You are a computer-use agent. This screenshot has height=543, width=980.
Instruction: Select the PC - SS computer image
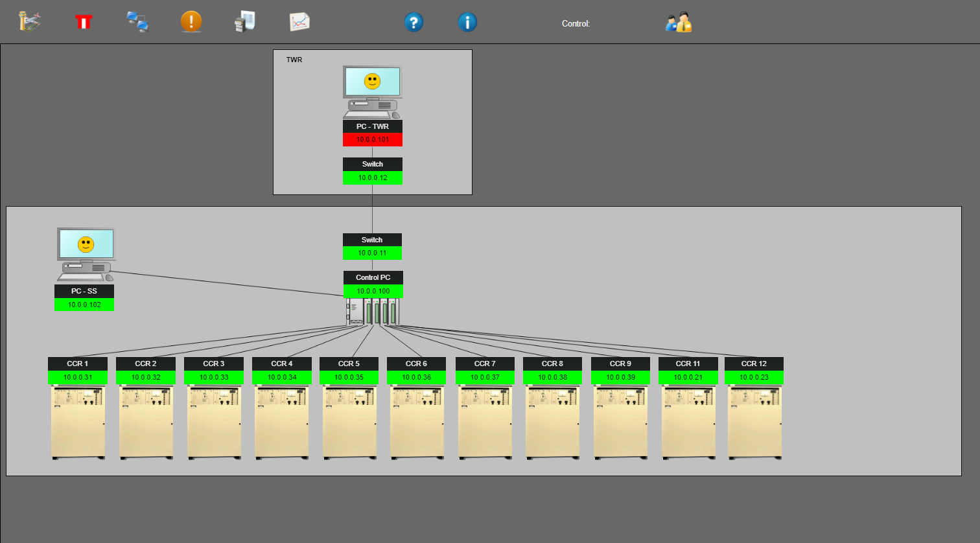[x=86, y=254]
